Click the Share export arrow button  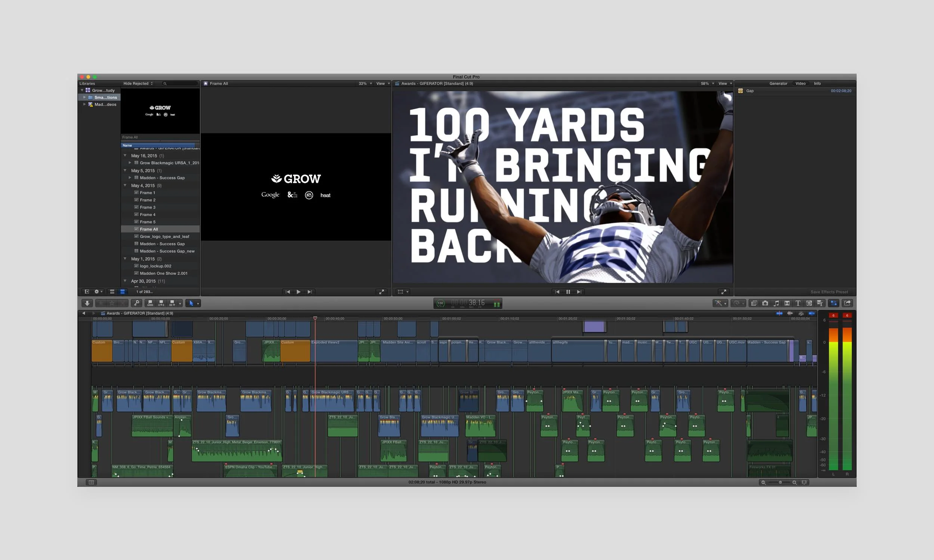tap(847, 303)
